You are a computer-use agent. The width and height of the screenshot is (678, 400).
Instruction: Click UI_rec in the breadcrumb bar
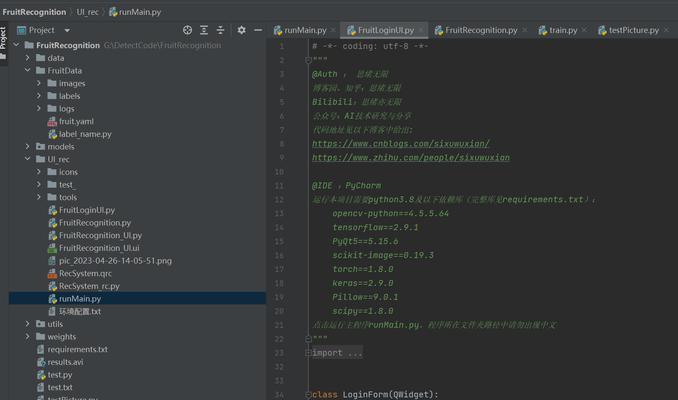[x=87, y=12]
